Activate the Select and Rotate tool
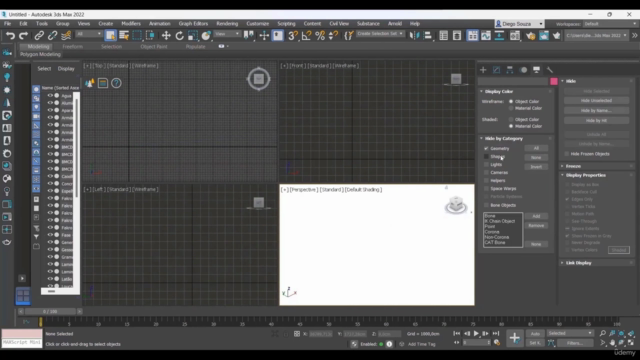Viewport: 640px width, 360px height. (180, 36)
